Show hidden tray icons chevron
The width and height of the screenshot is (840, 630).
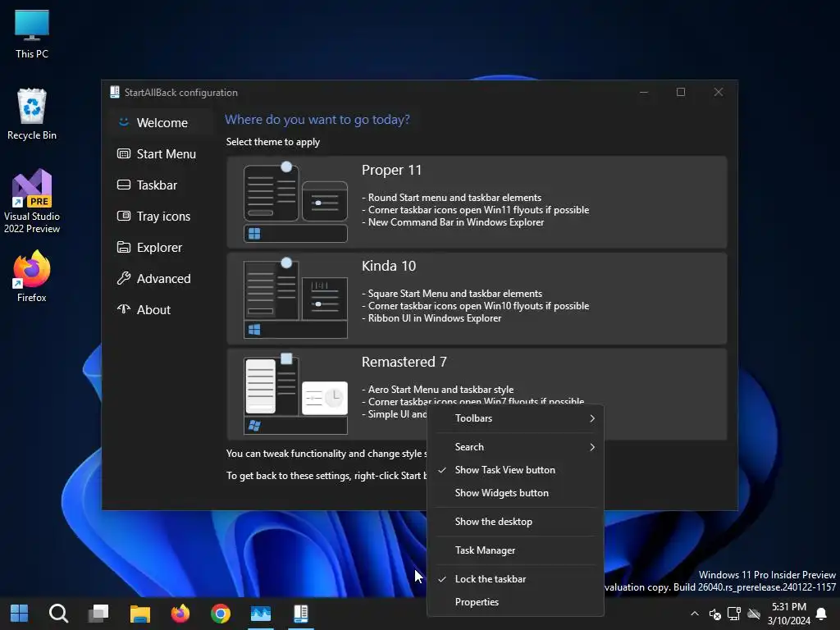[x=694, y=614]
